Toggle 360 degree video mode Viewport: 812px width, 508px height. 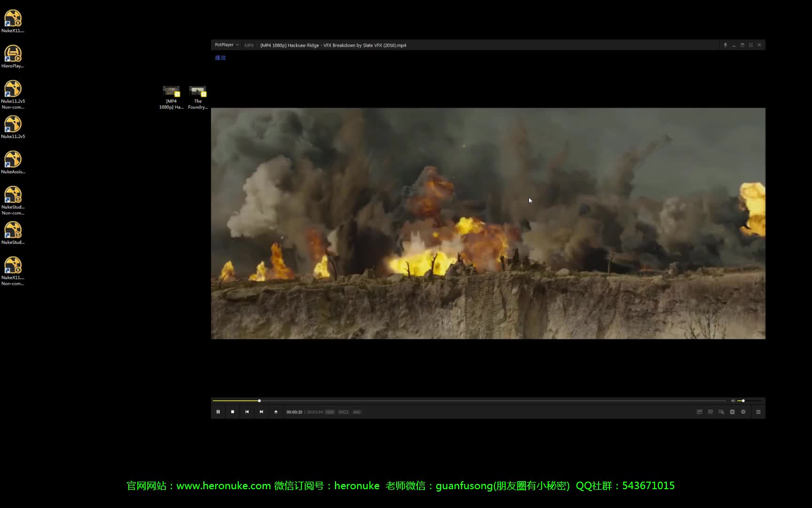click(699, 412)
